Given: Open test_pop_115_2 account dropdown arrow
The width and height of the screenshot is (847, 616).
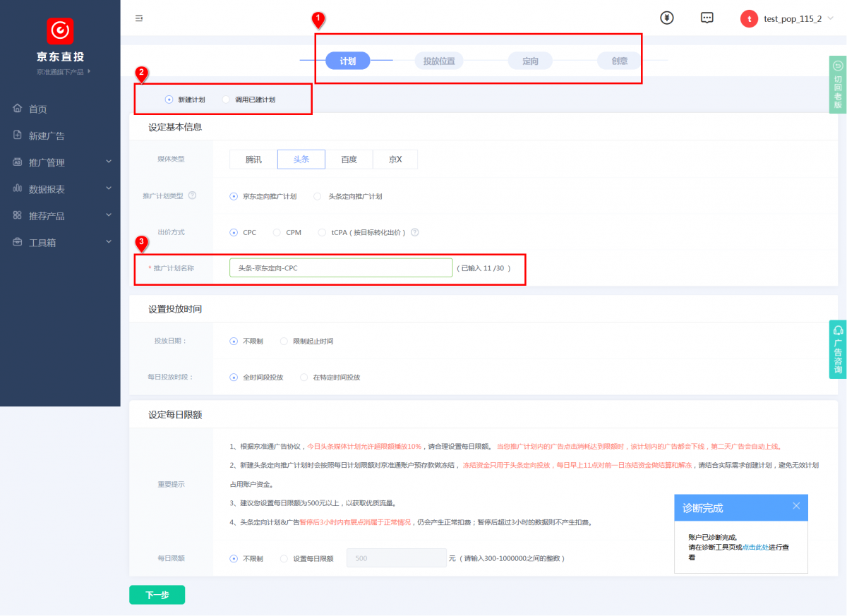Looking at the screenshot, I should (830, 19).
